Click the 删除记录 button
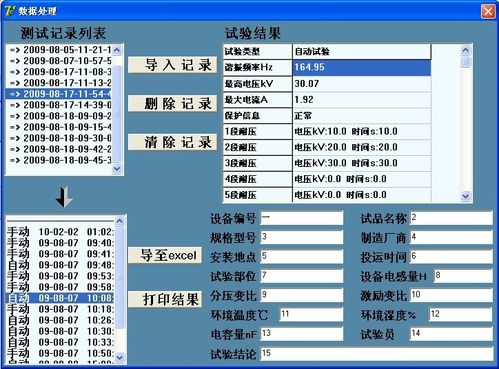This screenshot has width=499, height=369. (x=172, y=103)
